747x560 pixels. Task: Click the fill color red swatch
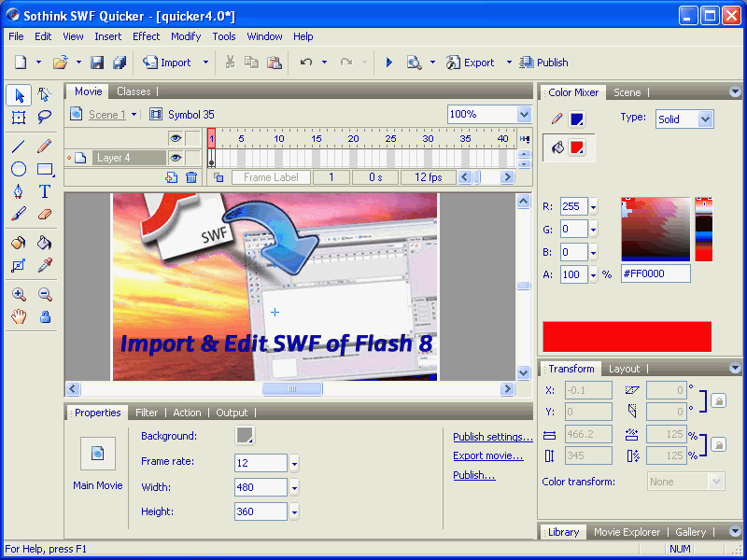coord(577,147)
